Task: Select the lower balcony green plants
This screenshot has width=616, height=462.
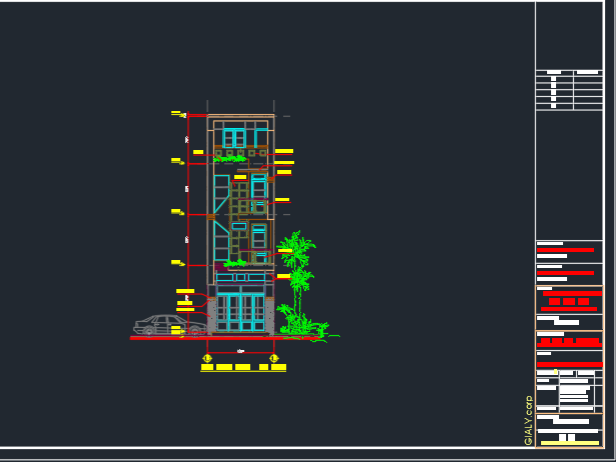Action: tap(235, 264)
